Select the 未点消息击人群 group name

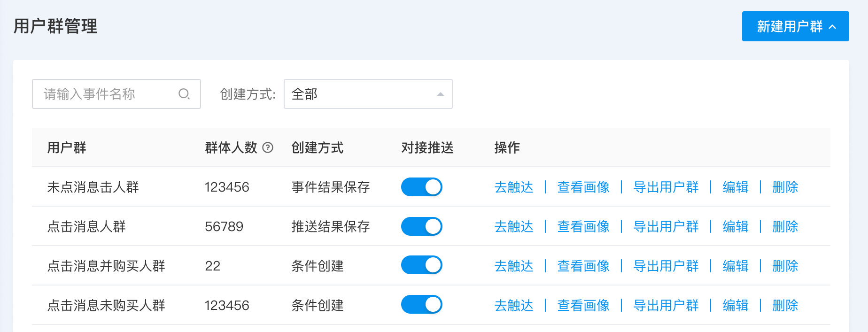(x=93, y=187)
